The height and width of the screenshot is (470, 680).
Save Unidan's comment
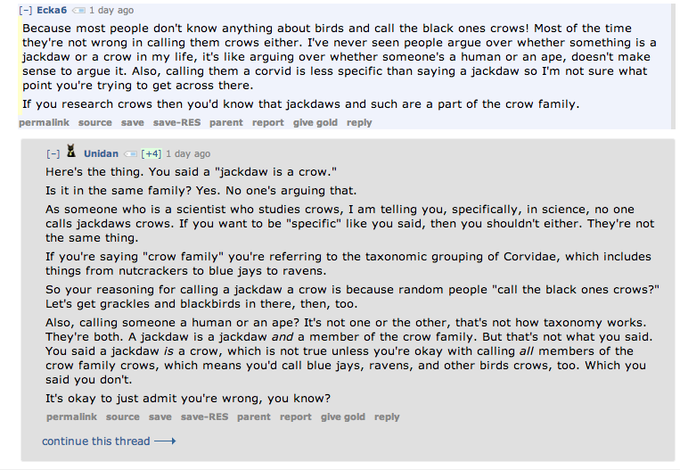[x=160, y=417]
